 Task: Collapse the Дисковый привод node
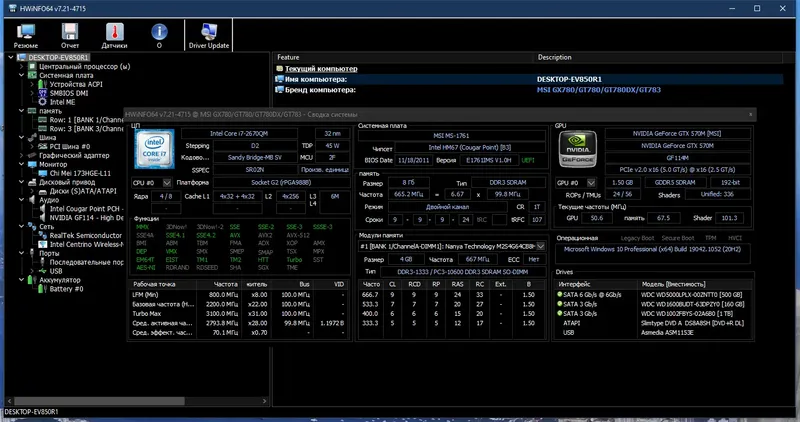pos(21,182)
